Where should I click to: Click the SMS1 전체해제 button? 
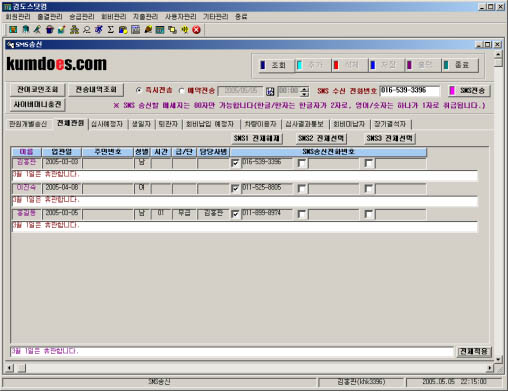pos(257,138)
